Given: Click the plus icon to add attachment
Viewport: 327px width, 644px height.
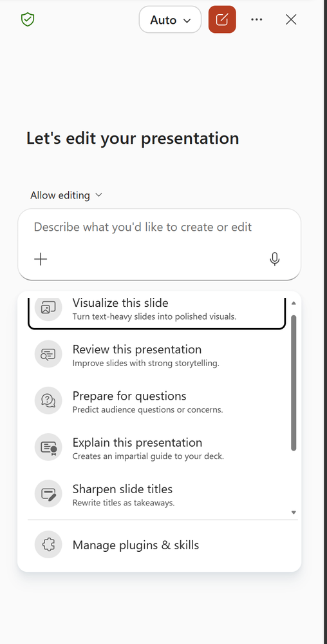Looking at the screenshot, I should 41,259.
